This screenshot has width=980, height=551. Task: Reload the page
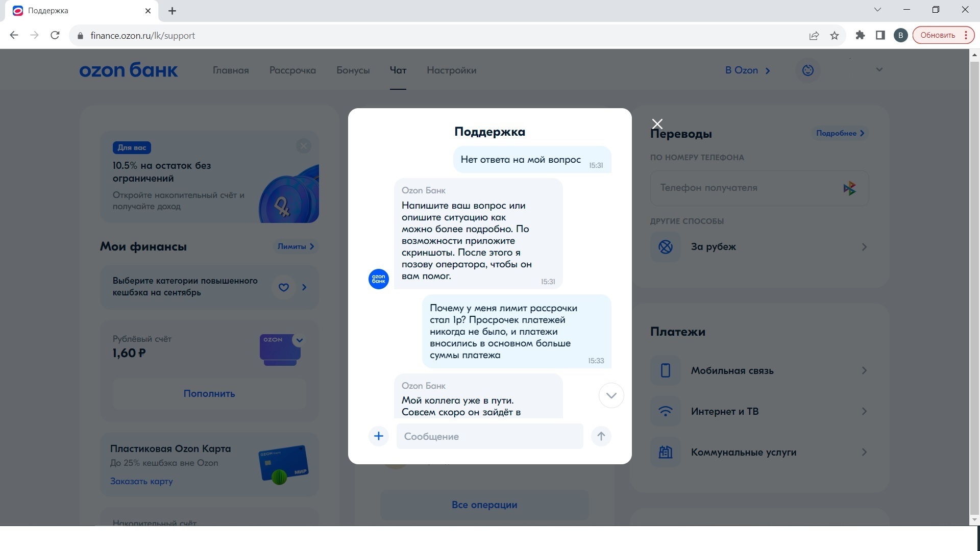pos(55,35)
